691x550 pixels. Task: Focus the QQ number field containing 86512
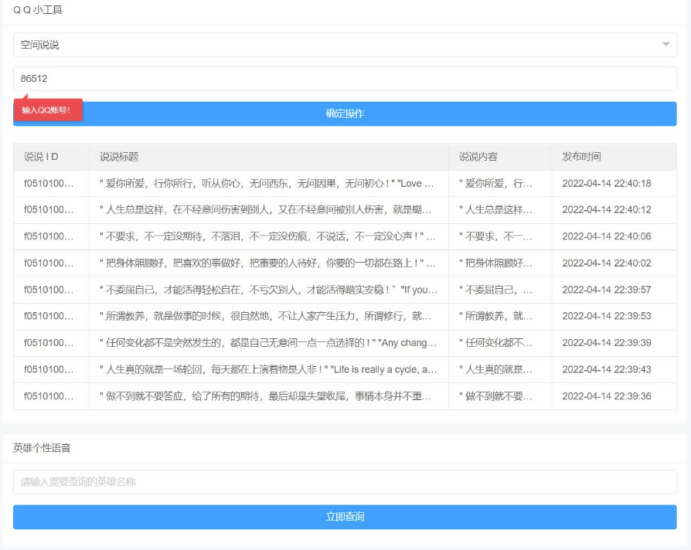pos(345,78)
